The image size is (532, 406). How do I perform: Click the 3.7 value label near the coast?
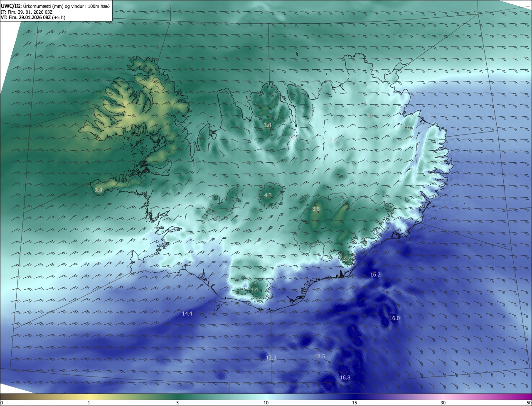click(347, 259)
